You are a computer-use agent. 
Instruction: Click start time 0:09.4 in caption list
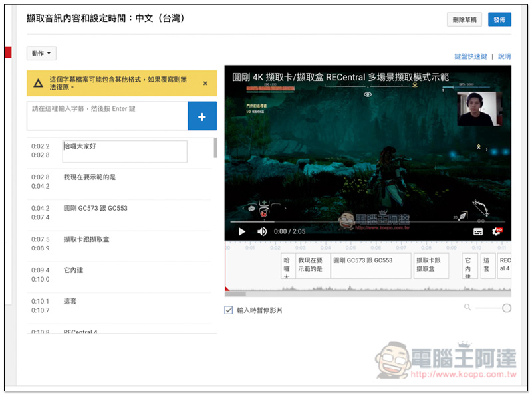[x=41, y=270]
